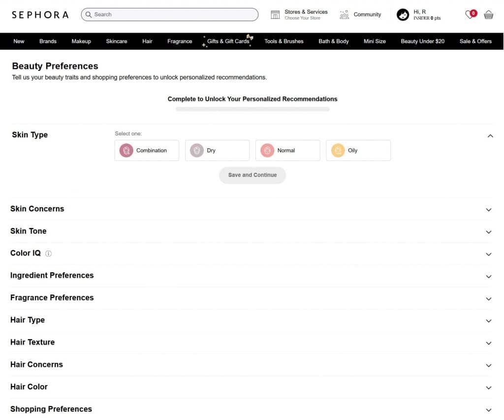
Task: Collapse the Skin Type section
Action: tap(490, 135)
